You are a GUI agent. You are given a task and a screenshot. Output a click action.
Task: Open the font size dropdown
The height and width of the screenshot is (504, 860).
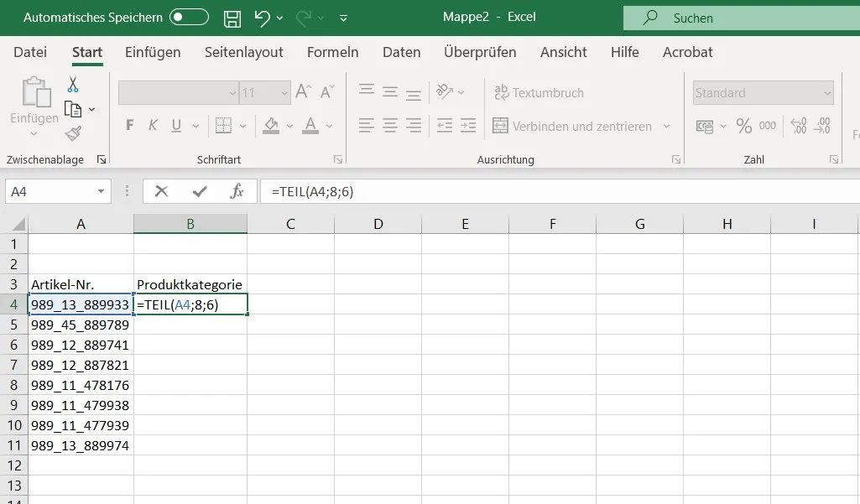point(284,93)
